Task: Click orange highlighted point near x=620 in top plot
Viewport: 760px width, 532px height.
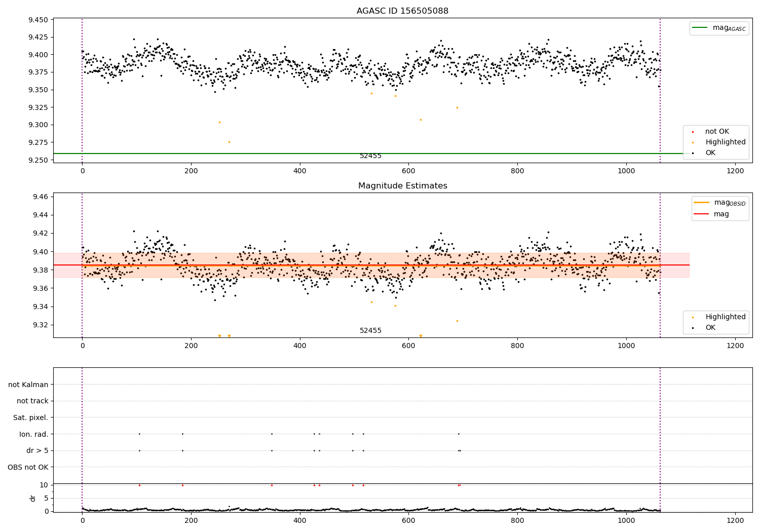Action: (421, 120)
